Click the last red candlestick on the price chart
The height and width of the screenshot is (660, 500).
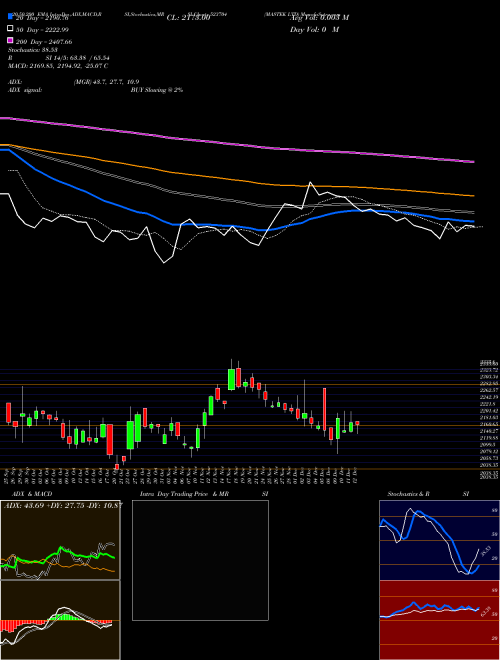pos(357,423)
